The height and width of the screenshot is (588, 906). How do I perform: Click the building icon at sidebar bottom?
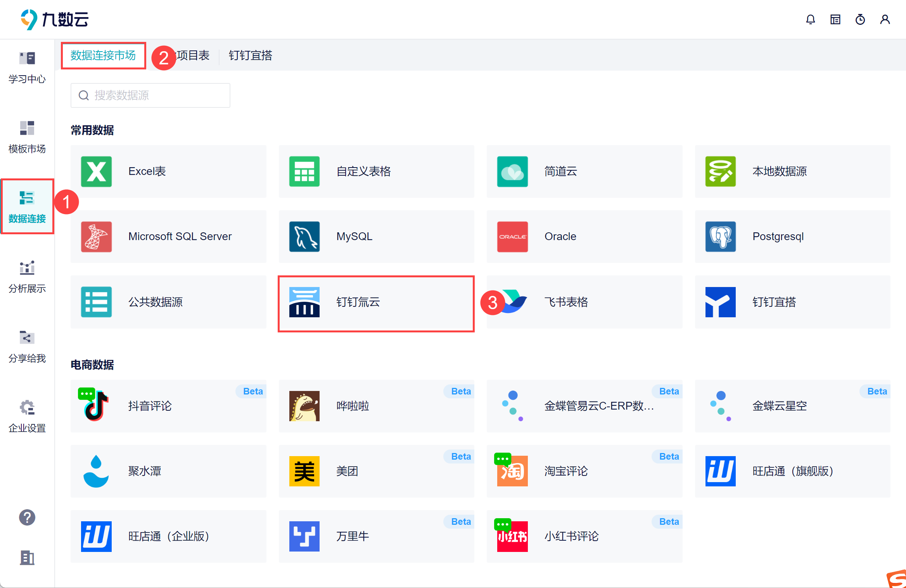point(27,557)
